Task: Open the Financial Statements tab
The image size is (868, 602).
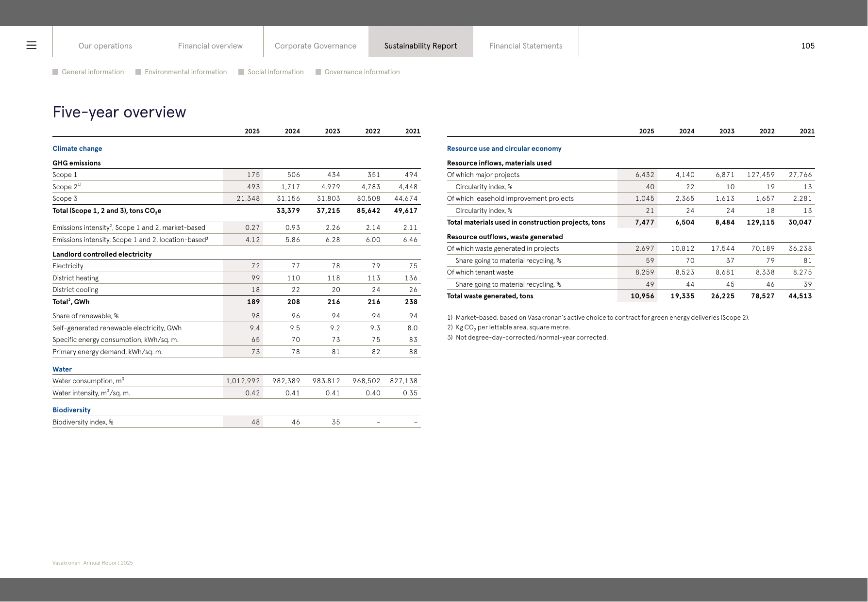Action: click(x=526, y=46)
